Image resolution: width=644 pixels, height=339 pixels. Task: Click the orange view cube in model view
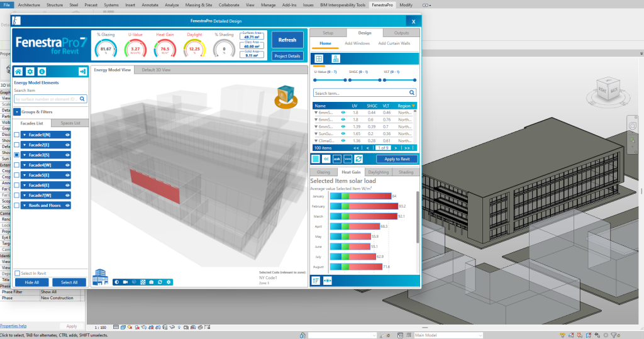(286, 97)
